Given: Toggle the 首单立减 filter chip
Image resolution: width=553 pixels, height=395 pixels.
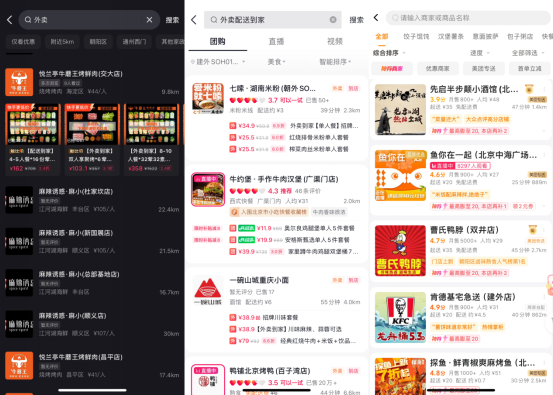Looking at the screenshot, I should (x=529, y=68).
